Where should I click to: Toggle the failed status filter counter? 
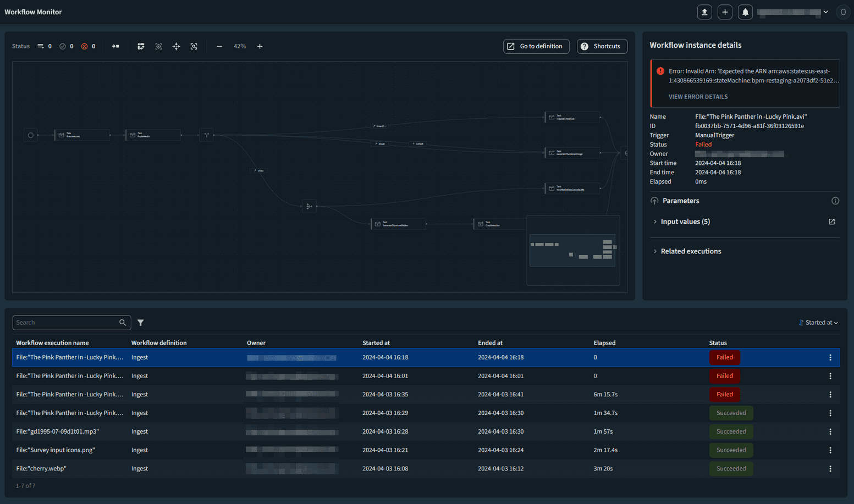point(89,46)
